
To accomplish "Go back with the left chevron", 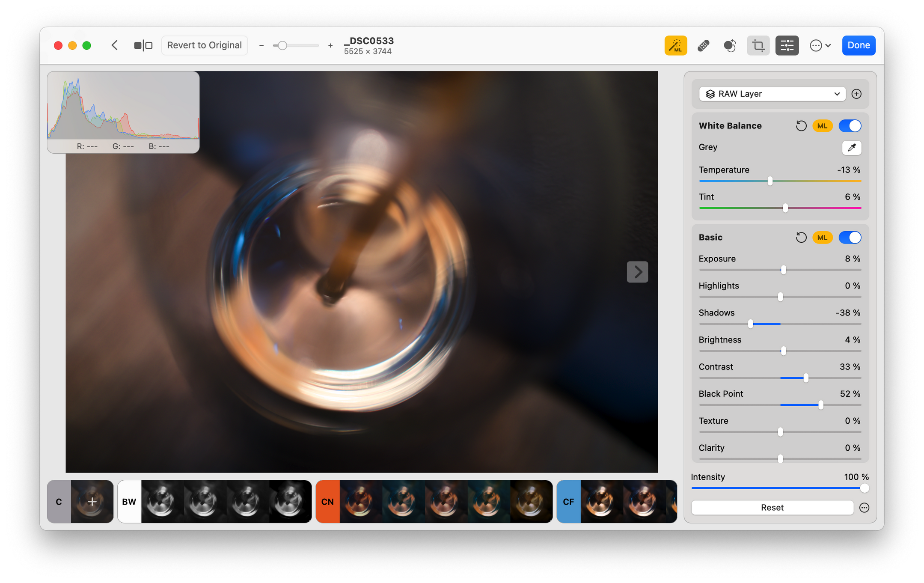I will (114, 45).
